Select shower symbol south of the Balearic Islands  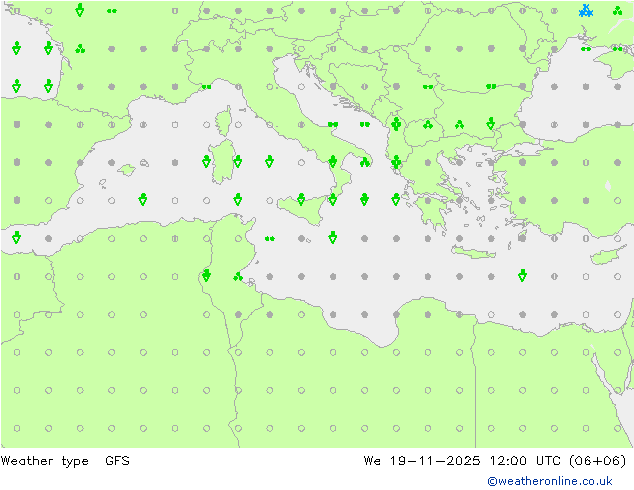[x=143, y=199]
